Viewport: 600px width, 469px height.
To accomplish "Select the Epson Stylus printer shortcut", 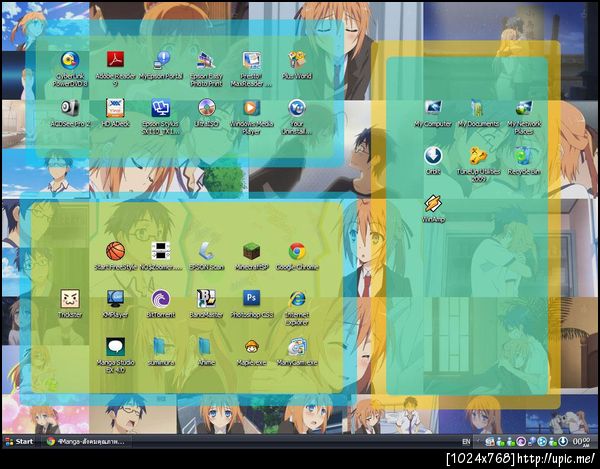I will 161,108.
